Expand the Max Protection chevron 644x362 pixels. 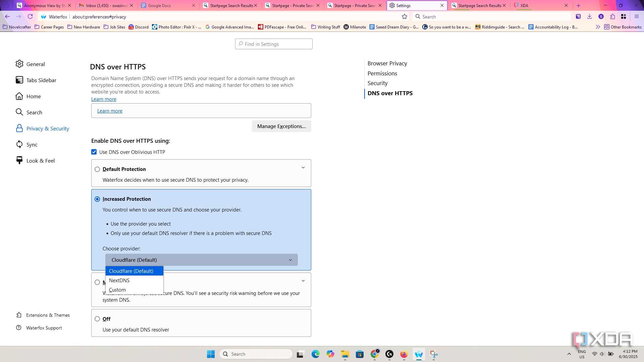click(x=303, y=281)
